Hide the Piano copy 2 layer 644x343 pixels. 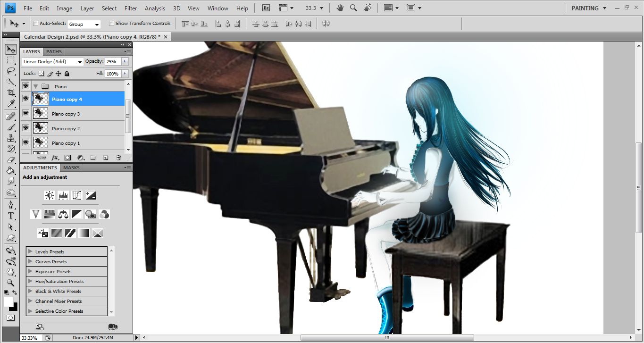click(x=25, y=128)
